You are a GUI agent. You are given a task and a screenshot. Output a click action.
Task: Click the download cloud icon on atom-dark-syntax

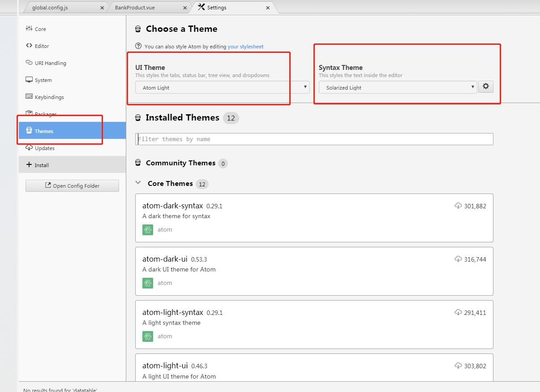(x=458, y=206)
